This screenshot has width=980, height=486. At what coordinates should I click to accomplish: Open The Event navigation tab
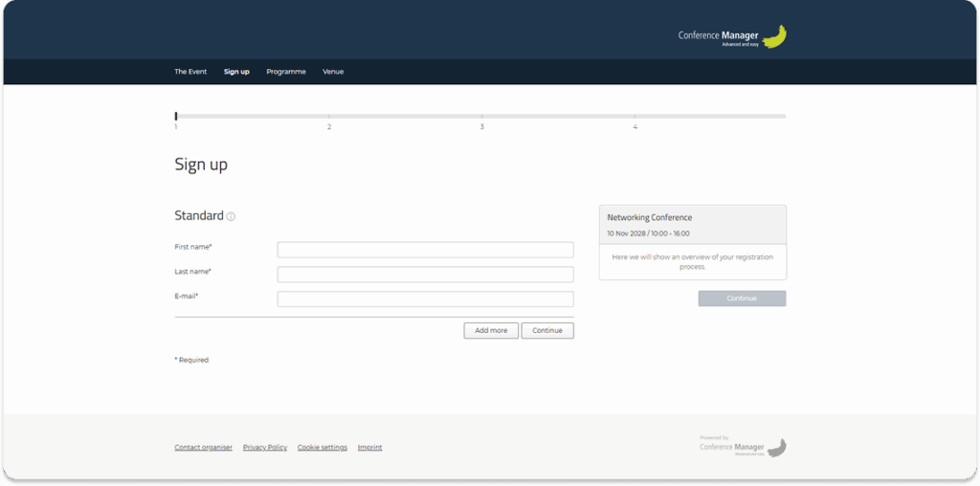tap(190, 72)
